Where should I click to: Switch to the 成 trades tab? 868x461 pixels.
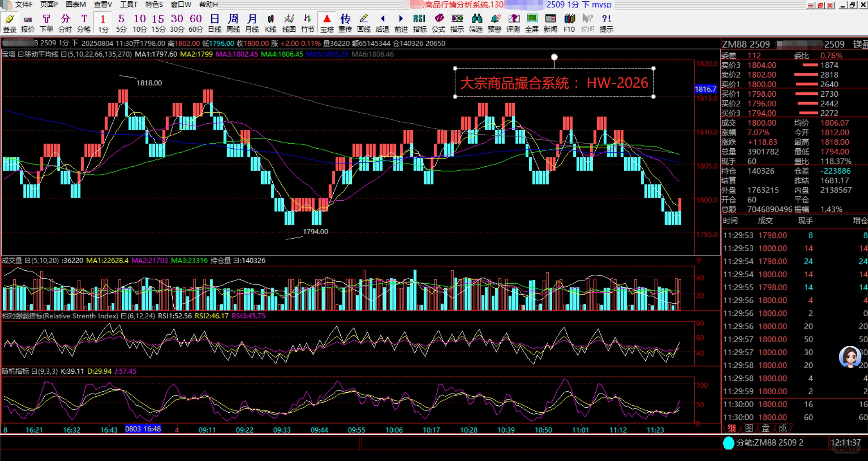[783, 428]
